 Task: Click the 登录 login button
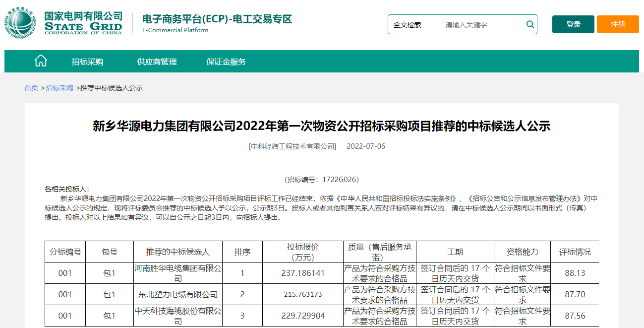(573, 23)
